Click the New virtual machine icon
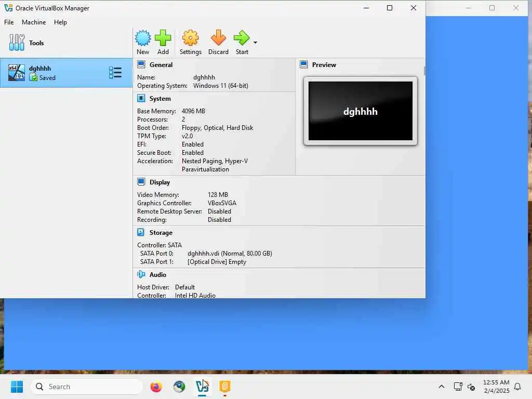This screenshot has width=532, height=399. coord(143,38)
